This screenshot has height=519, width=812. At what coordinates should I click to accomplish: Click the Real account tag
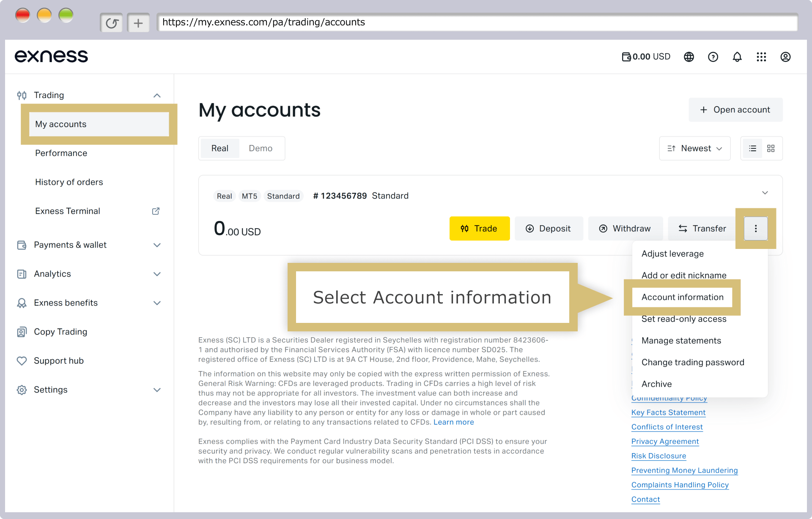[x=224, y=196]
